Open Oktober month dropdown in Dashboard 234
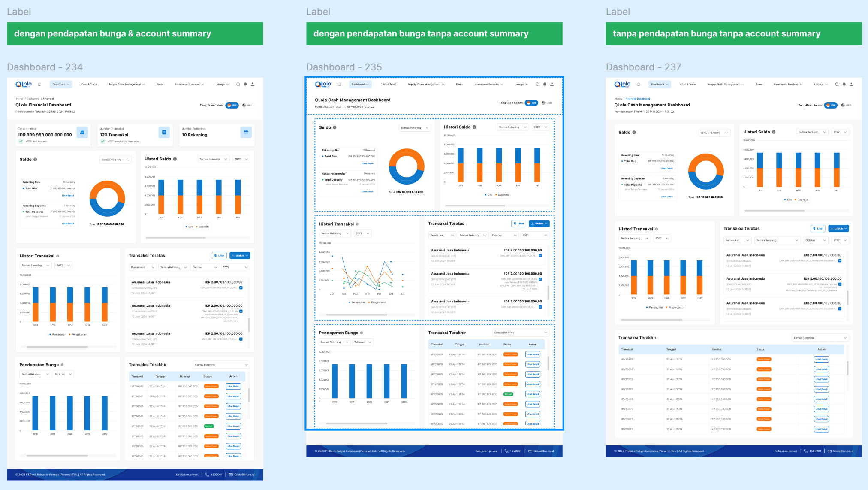This screenshot has width=868, height=490. 205,267
